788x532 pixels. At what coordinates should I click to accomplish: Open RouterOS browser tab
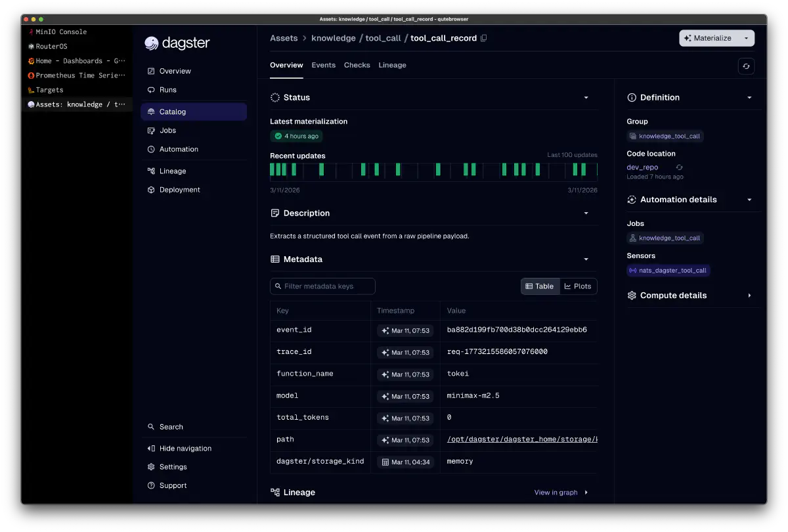coord(77,46)
